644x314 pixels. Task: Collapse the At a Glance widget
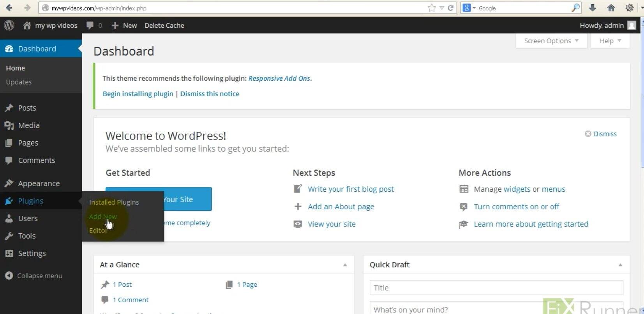[345, 265]
